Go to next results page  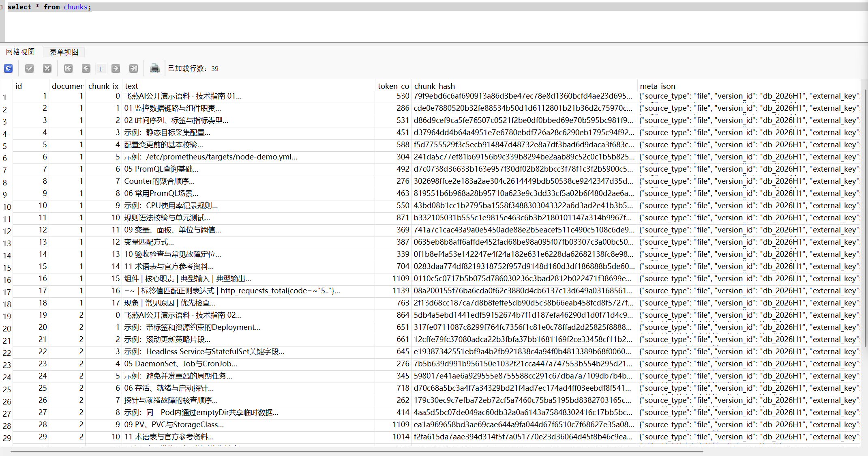tap(116, 68)
